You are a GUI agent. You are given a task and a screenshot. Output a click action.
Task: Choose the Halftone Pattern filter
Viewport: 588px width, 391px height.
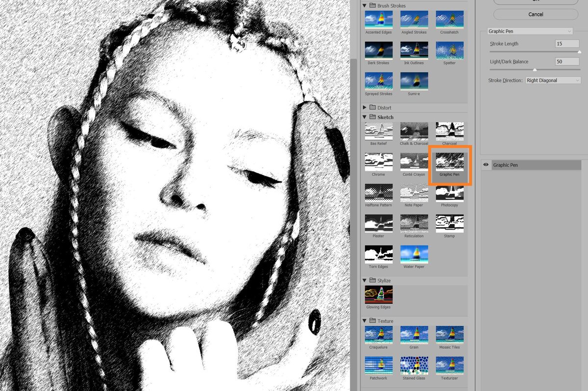378,193
